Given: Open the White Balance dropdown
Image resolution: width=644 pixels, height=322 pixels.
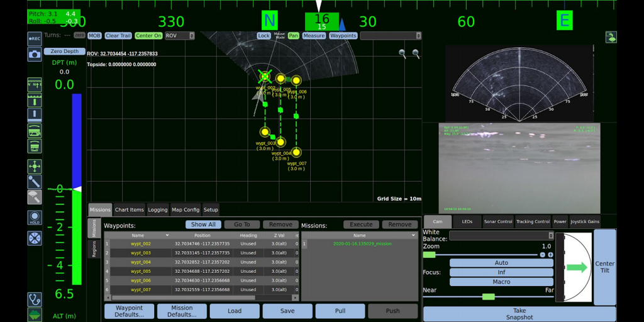Looking at the screenshot, I should (x=501, y=235).
